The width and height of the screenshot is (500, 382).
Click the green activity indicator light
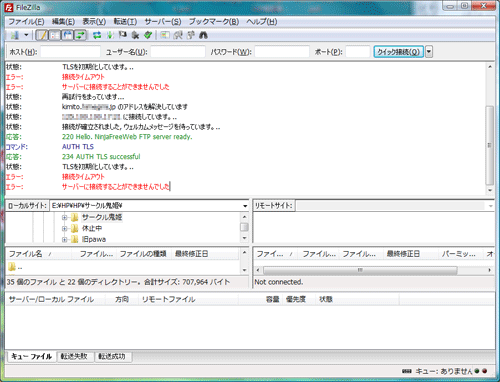[477, 371]
